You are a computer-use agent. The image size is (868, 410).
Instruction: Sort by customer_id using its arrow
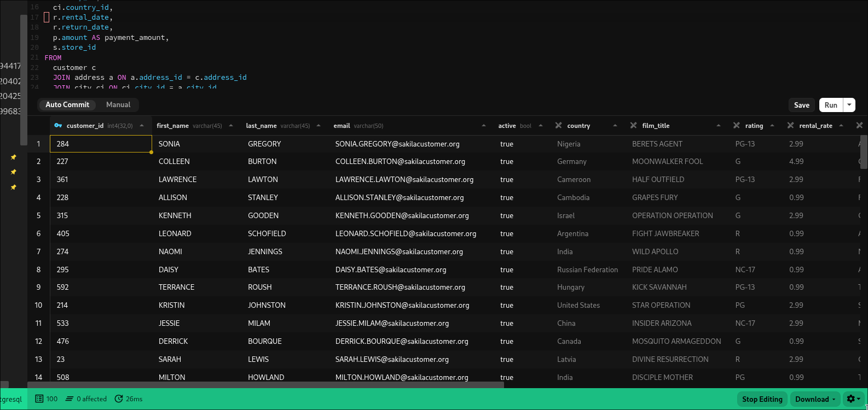pos(142,126)
